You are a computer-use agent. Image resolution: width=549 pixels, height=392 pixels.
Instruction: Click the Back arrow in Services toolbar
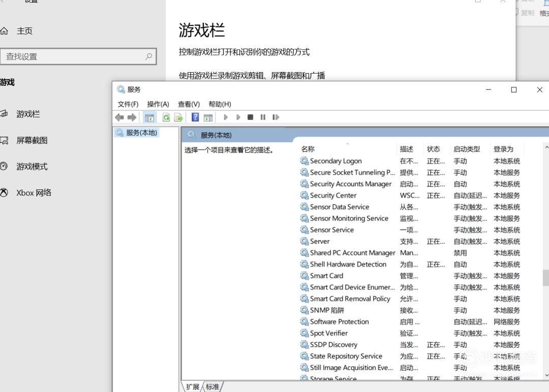119,117
